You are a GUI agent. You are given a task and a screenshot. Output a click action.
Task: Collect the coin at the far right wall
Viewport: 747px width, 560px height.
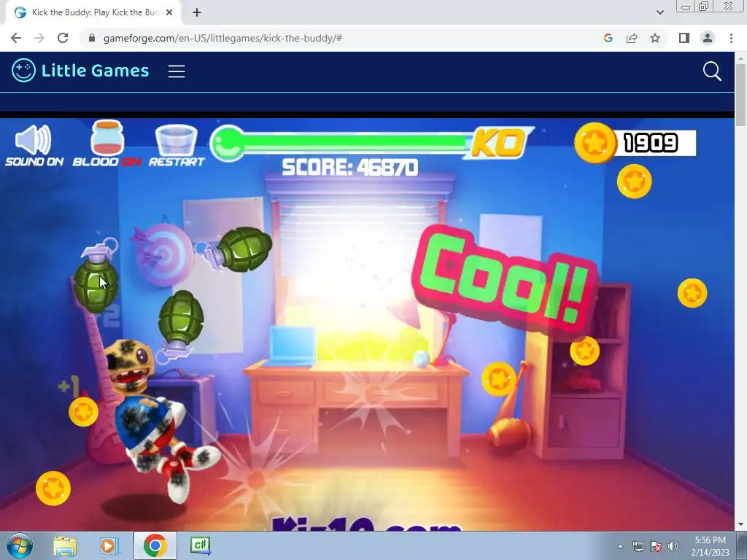692,293
